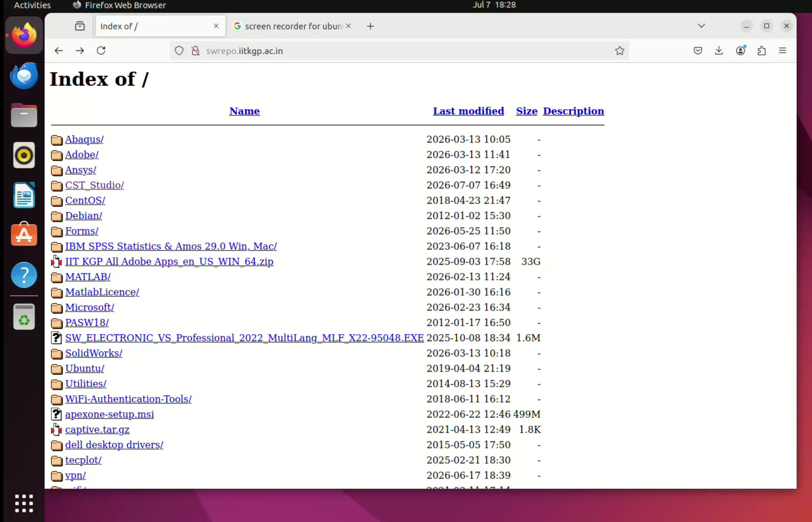Screen dimensions: 812x522
Task: Download IIT KGP All Adobe Apps zip
Action: pos(169,261)
